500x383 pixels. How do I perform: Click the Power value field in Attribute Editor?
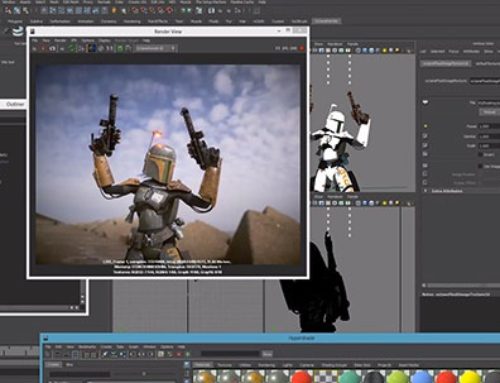tap(489, 126)
